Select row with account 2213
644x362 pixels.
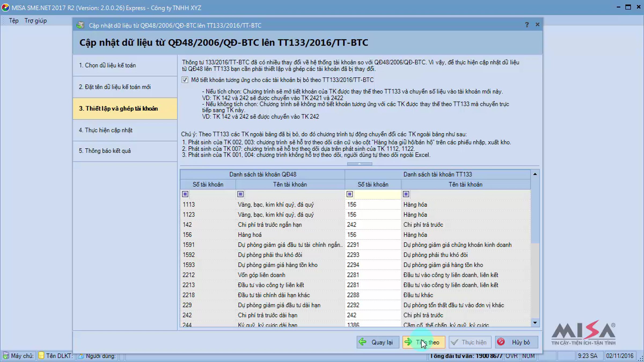pyautogui.click(x=355, y=285)
